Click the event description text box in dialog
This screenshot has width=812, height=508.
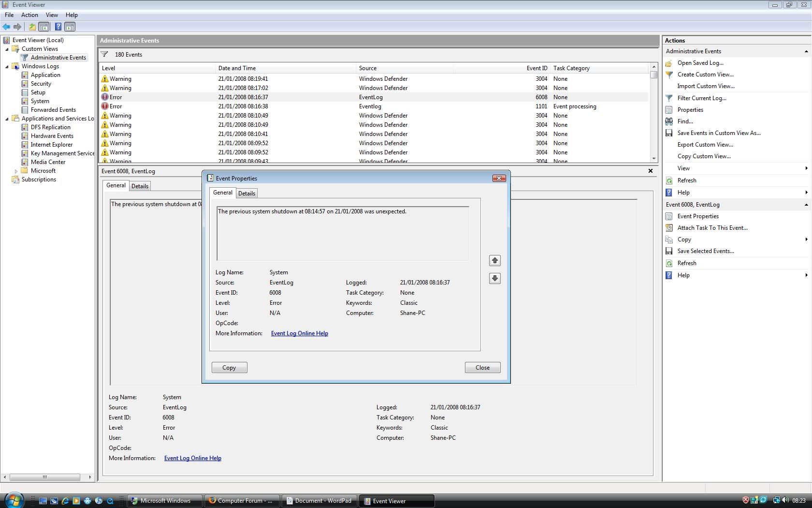343,234
